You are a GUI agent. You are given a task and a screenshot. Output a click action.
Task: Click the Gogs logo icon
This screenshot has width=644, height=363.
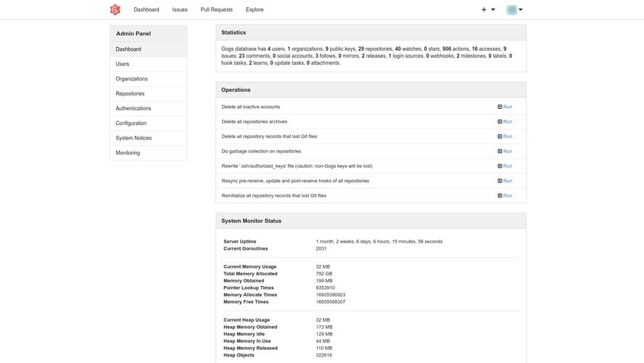[115, 9]
